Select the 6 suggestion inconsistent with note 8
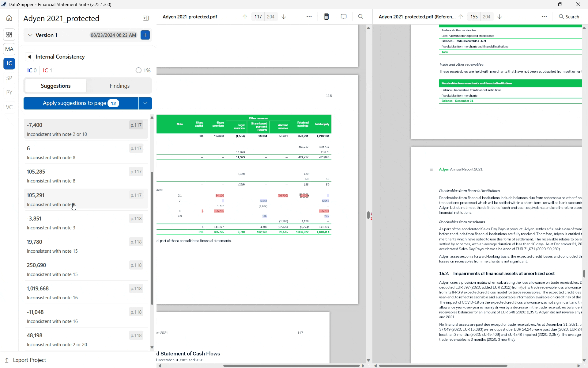The width and height of the screenshot is (588, 368). coord(86,152)
